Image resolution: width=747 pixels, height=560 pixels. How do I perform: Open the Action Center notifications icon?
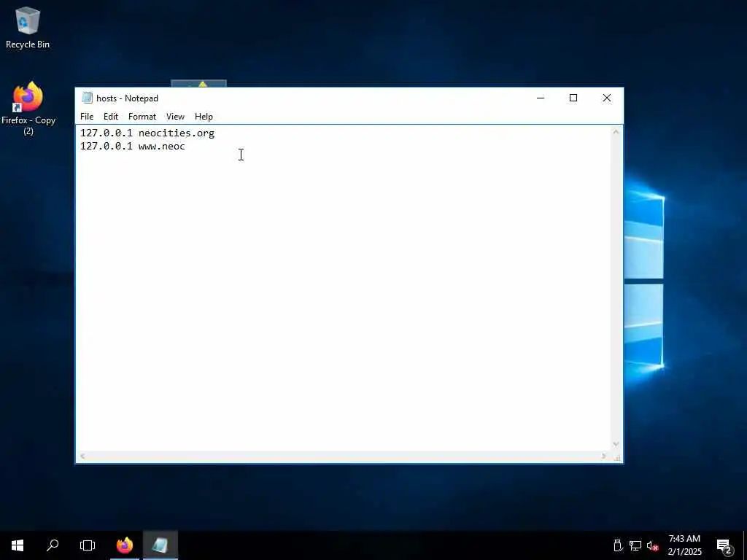click(724, 545)
